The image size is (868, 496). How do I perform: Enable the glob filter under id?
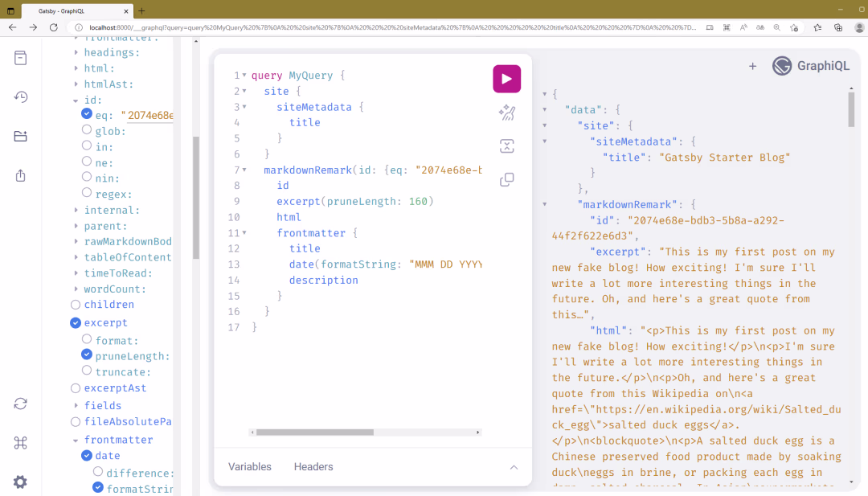pos(86,129)
